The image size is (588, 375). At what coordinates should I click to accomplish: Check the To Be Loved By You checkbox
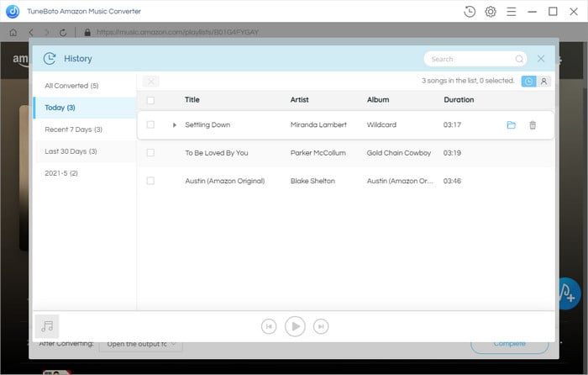click(150, 153)
